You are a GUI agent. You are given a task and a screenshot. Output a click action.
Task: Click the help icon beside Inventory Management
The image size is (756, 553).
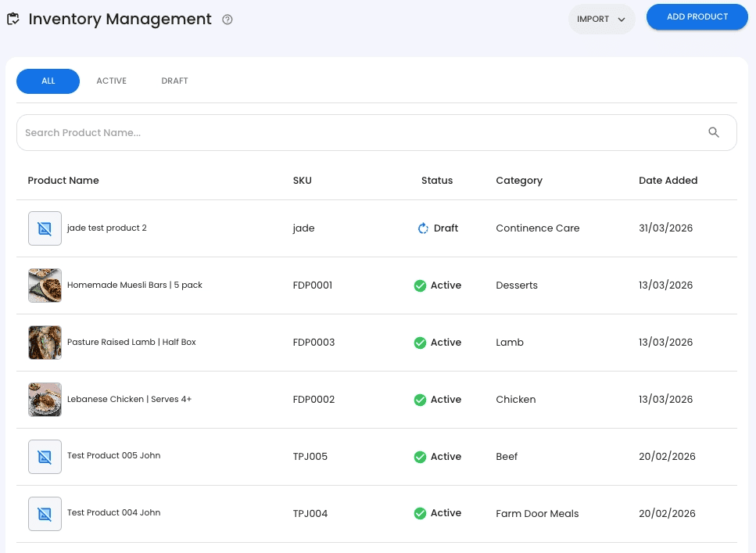[x=228, y=20]
